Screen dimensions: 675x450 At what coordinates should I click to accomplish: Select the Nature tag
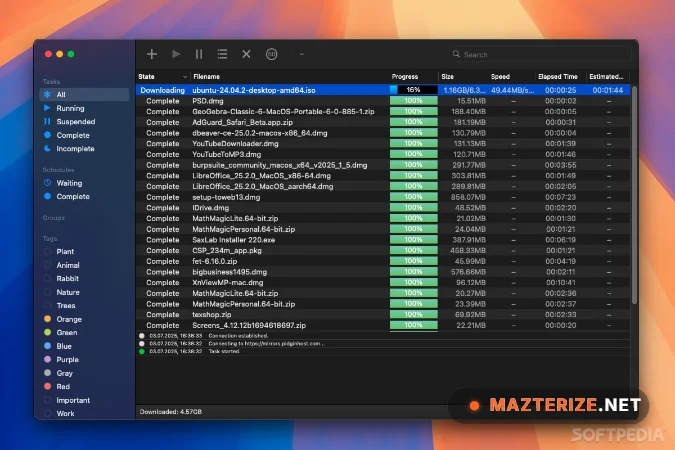coord(84,292)
